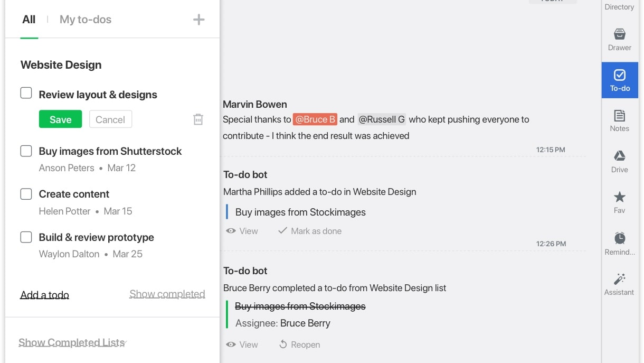Screen dimensions: 644x363
Task: Check the Review layout & designs checkbox
Action: 26,94
